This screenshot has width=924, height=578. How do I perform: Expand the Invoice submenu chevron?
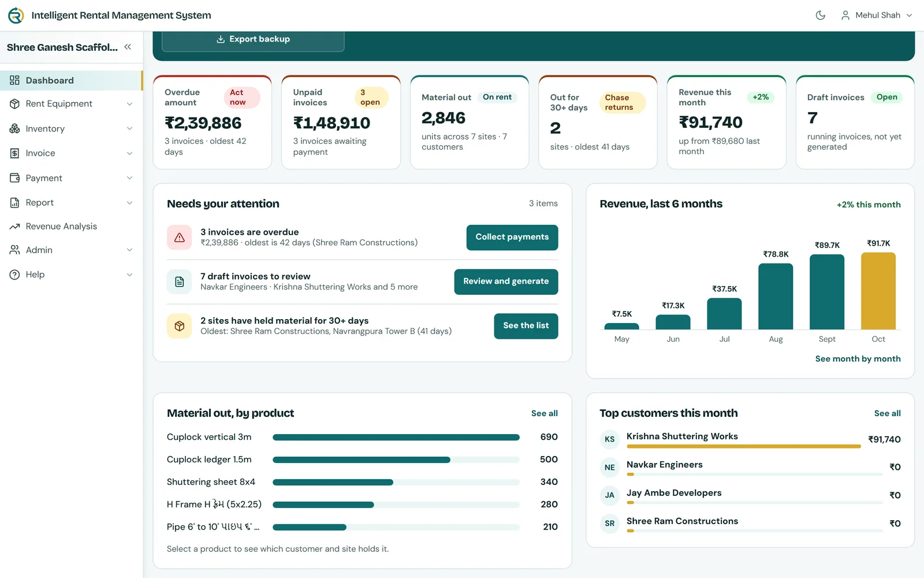(129, 153)
